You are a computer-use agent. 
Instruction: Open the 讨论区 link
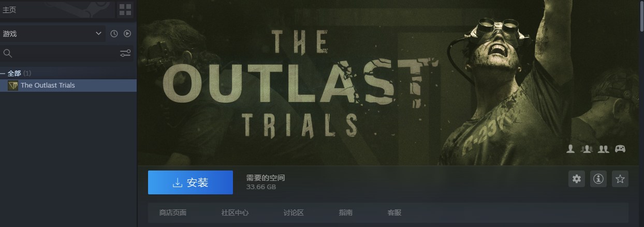click(294, 212)
